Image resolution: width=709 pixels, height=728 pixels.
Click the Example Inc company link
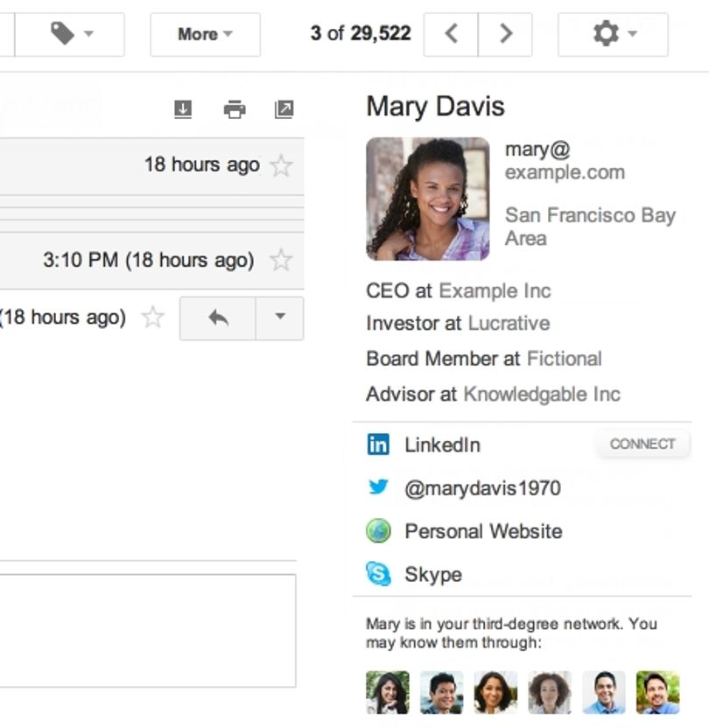tap(495, 291)
